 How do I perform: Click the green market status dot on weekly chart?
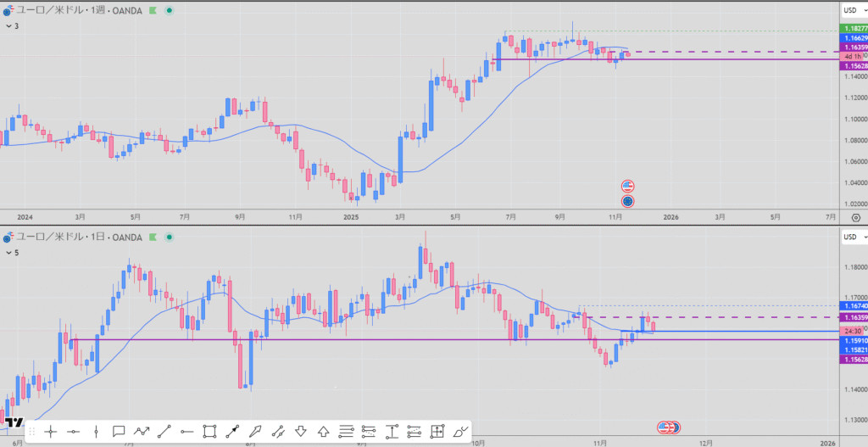click(169, 10)
